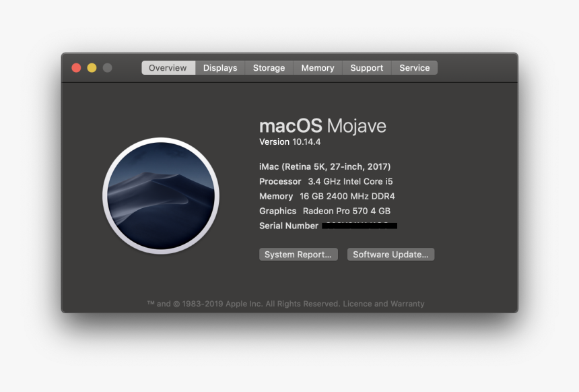Check for updates via Software Update...
The height and width of the screenshot is (392, 579).
tap(390, 255)
